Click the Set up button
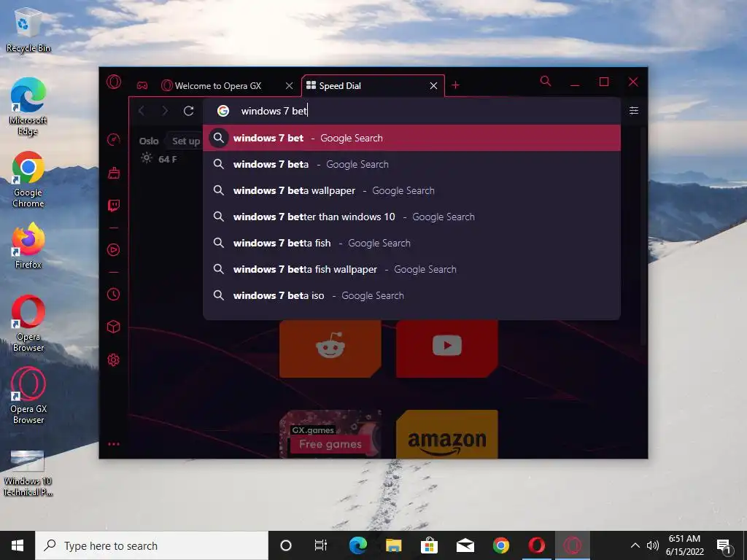This screenshot has height=560, width=747. [x=184, y=141]
